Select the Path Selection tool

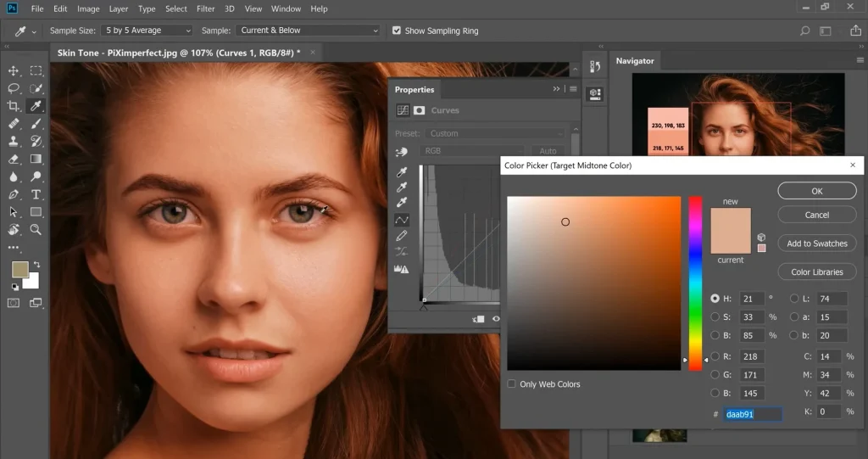[14, 212]
